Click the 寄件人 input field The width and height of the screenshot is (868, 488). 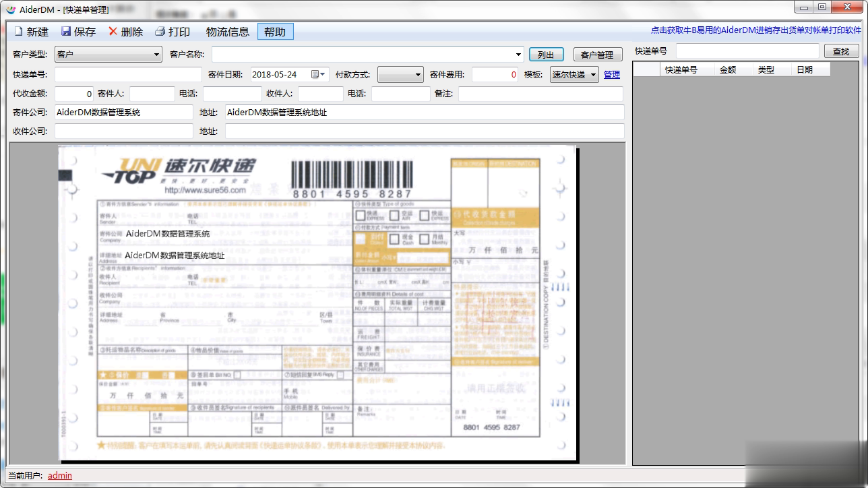click(x=152, y=94)
